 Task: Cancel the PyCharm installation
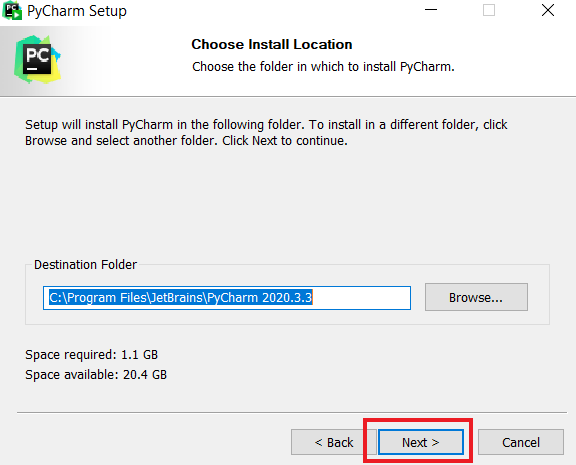pyautogui.click(x=521, y=442)
